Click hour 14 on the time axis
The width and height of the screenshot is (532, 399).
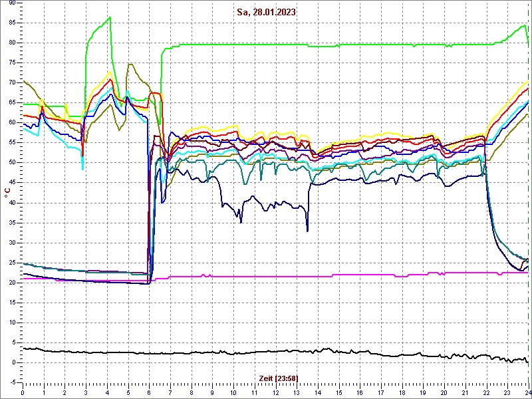click(318, 391)
